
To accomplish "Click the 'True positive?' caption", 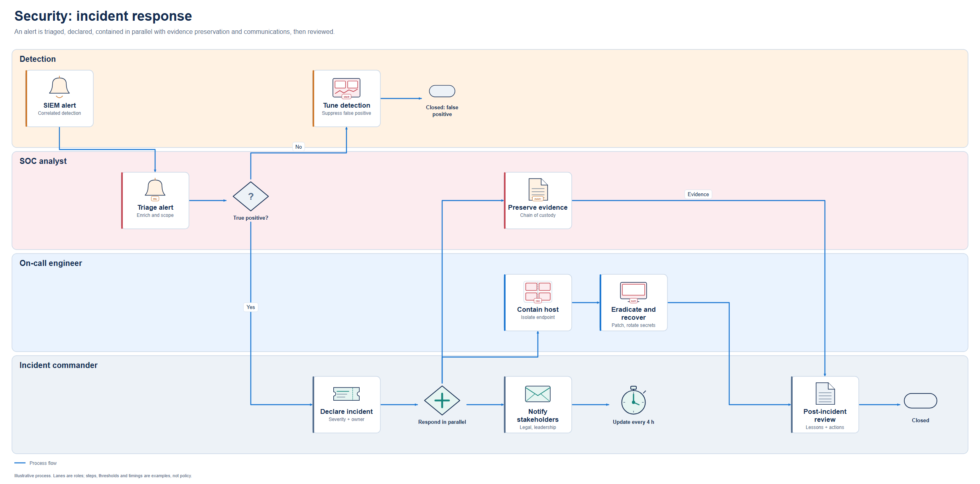I will pyautogui.click(x=251, y=218).
